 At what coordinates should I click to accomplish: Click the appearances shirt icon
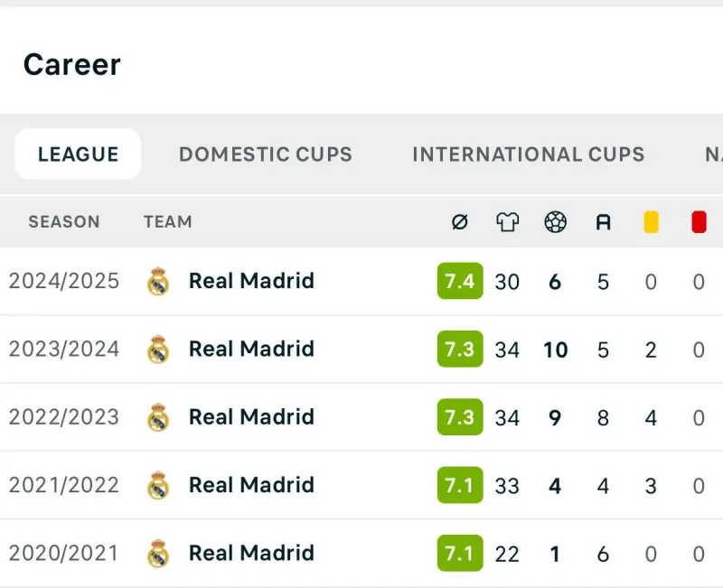coord(507,222)
